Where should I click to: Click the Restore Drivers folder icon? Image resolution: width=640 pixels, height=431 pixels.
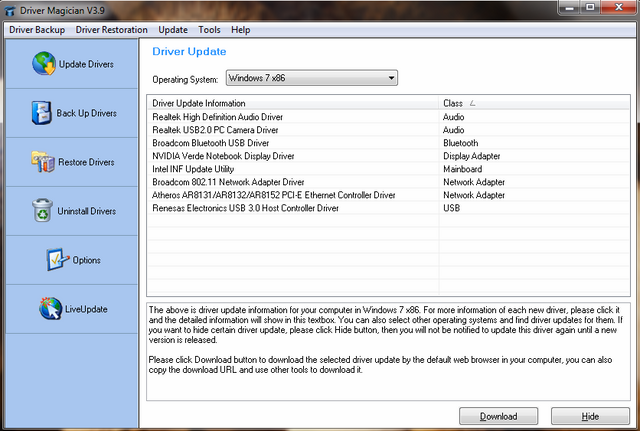(43, 162)
